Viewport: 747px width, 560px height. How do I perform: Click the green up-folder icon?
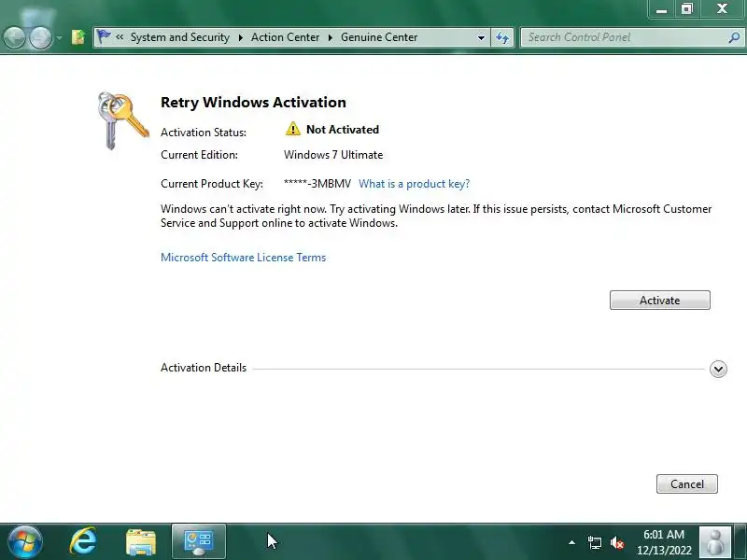coord(78,37)
